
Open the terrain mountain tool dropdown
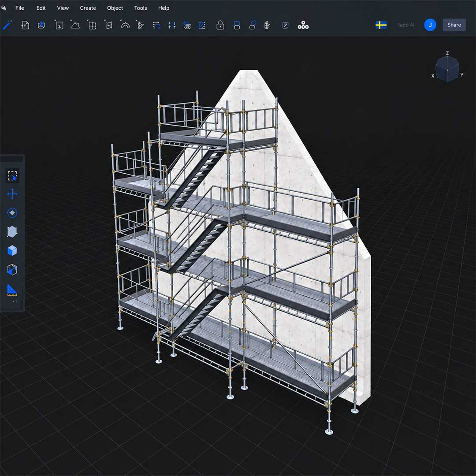click(x=74, y=25)
